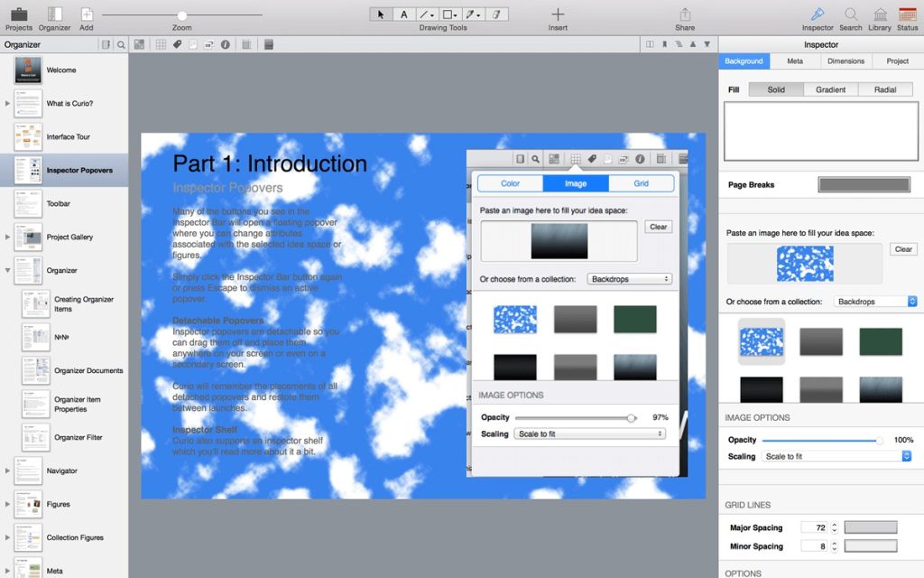This screenshot has width=924, height=578.
Task: Expand the Project Gallery item in Organizer
Action: [8, 238]
